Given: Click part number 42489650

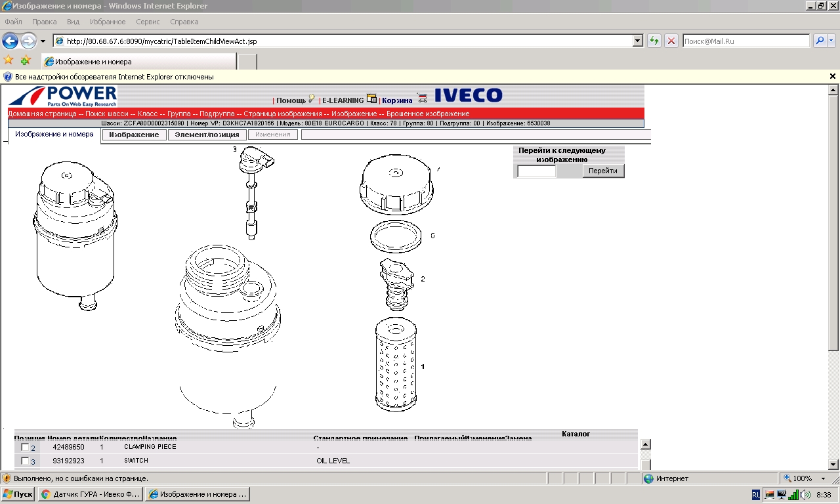Looking at the screenshot, I should pos(68,447).
